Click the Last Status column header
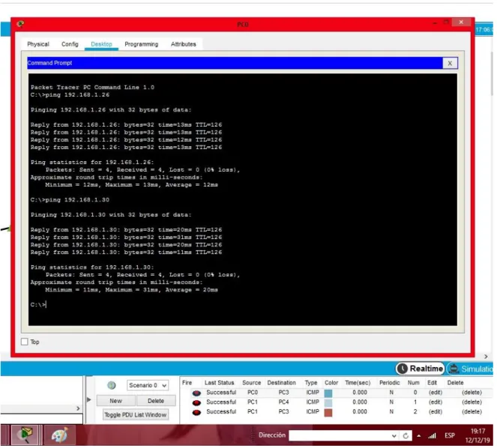 coord(219,382)
